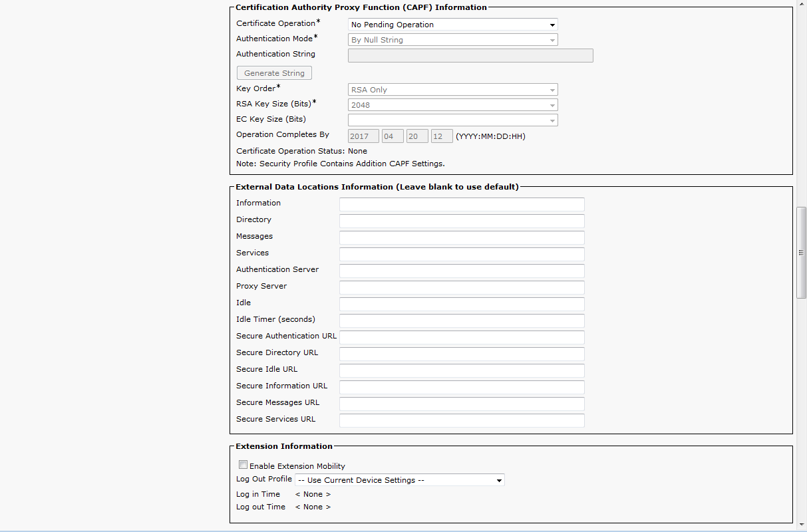Select the Secure Services URL field
Screen dimensions: 807x532
462,420
